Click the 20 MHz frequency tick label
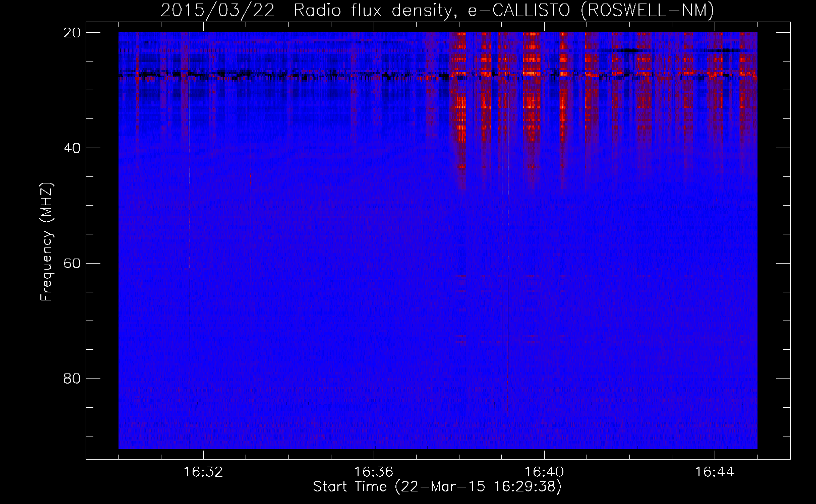The height and width of the screenshot is (504, 816). [72, 33]
